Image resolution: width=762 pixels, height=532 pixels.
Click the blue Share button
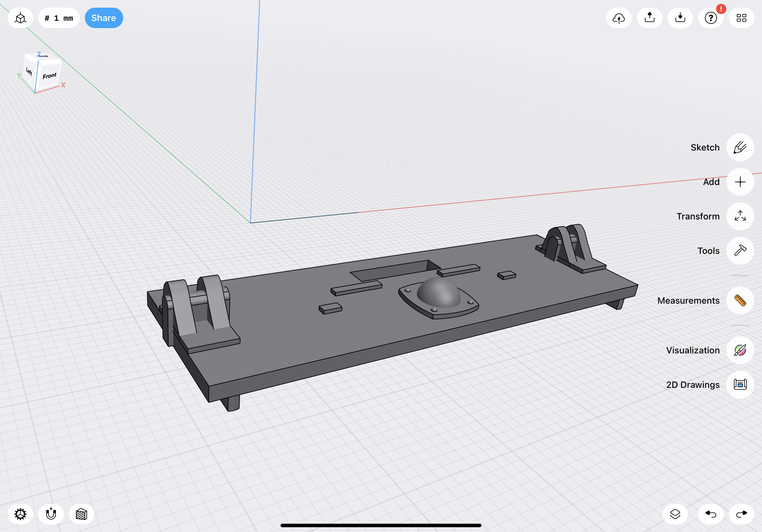click(104, 18)
